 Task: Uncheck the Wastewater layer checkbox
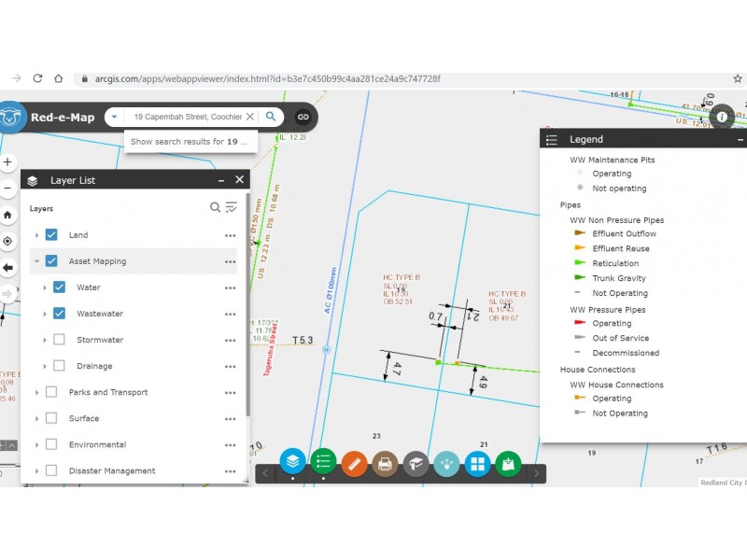59,314
